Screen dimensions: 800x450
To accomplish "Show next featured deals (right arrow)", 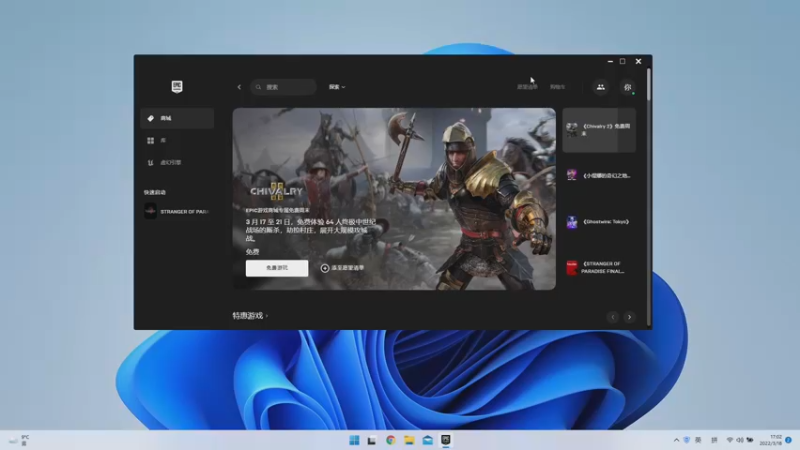I will click(x=630, y=317).
